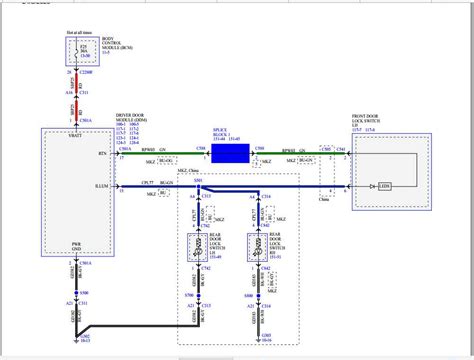474x360 pixels.
Task: Click the dashed C505 connector label
Action: tap(326, 149)
